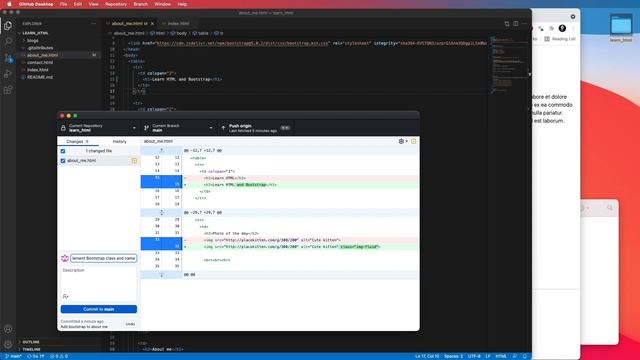Screen dimensions: 640x360
Task: Open the GitHub Desktop app menu
Action: click(36, 4)
